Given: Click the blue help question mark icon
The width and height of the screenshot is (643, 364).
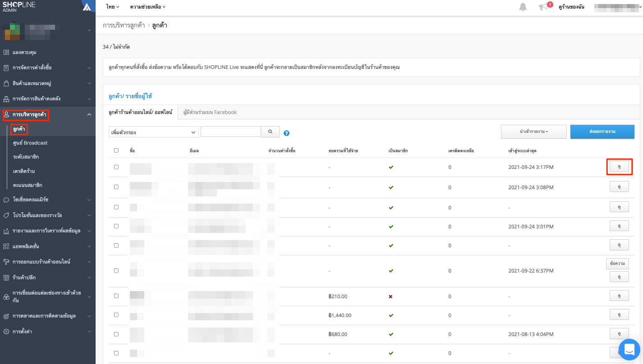Looking at the screenshot, I should click(x=286, y=133).
